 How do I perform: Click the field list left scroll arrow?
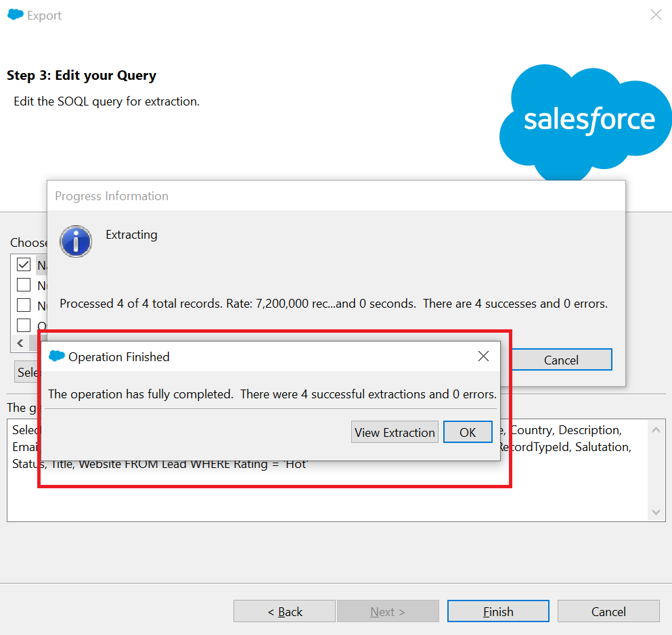(20, 343)
